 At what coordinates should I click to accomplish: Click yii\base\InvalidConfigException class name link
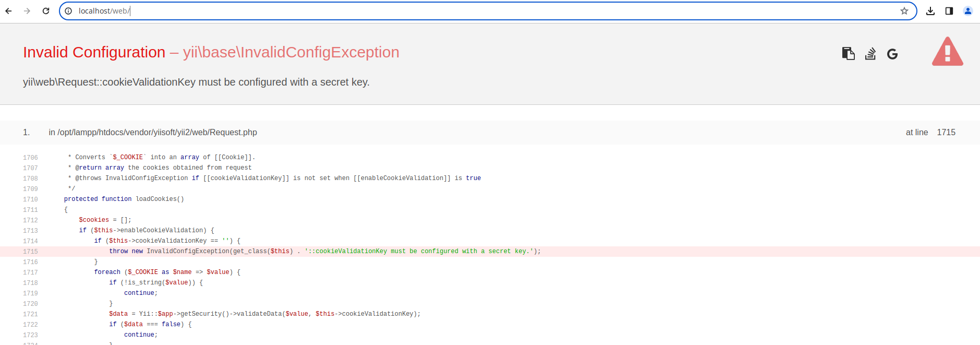point(291,52)
